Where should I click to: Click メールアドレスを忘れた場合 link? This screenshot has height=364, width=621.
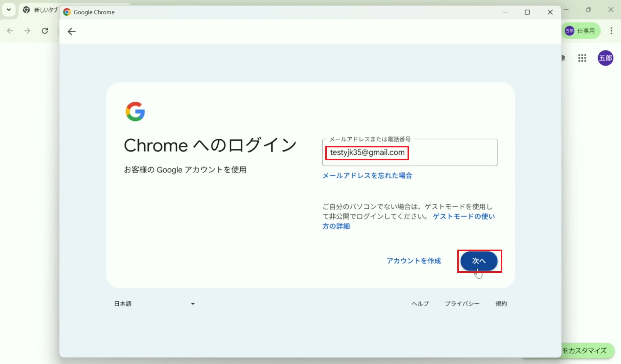coord(367,176)
